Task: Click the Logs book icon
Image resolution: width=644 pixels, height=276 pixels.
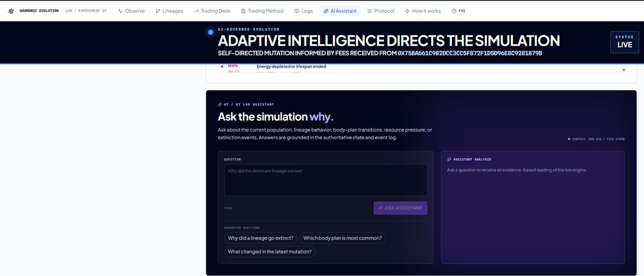Action: pos(296,11)
